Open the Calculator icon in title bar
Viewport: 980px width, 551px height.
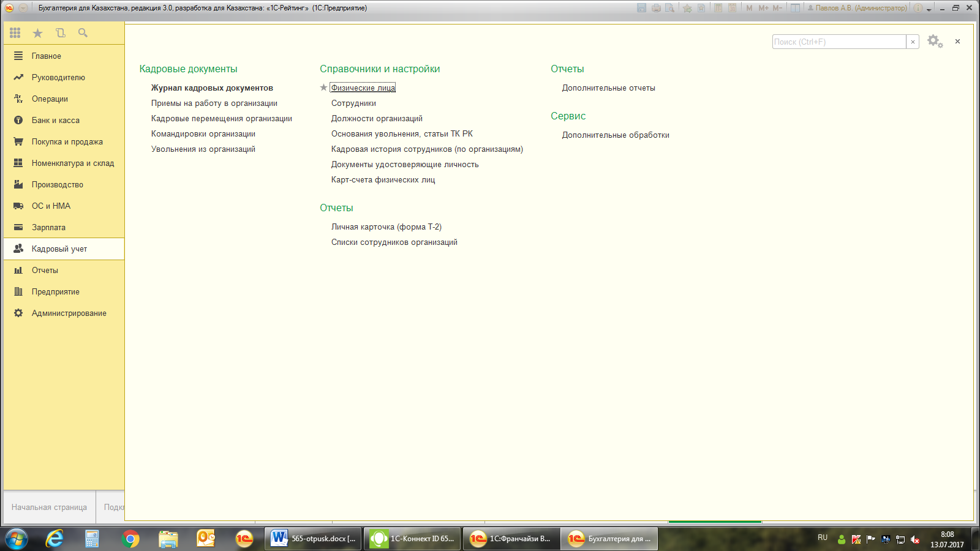pos(718,8)
